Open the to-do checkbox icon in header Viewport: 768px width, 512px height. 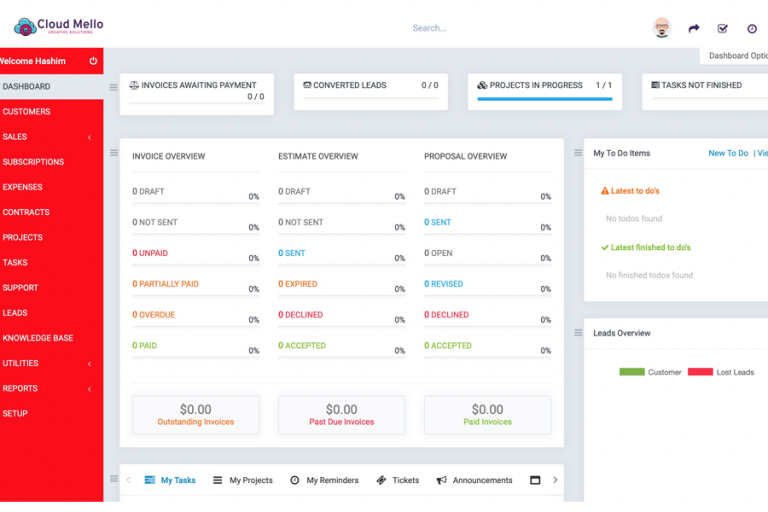pos(723,29)
